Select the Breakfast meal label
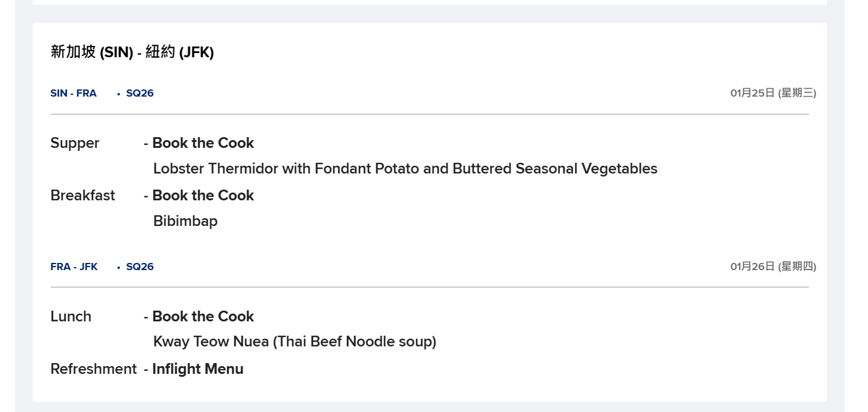Viewport: 868px width, 412px height. (83, 196)
